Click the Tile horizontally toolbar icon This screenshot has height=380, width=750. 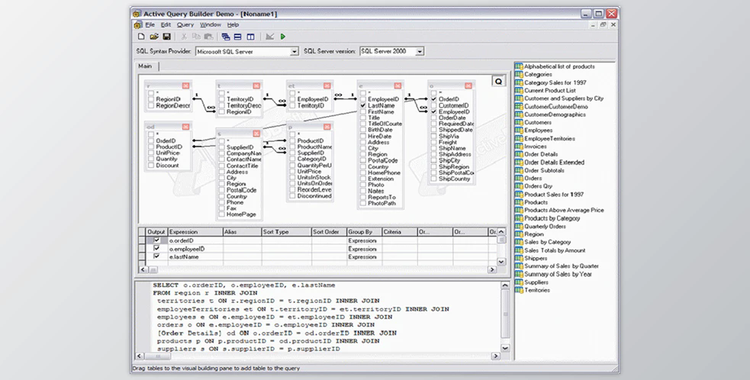pos(238,36)
